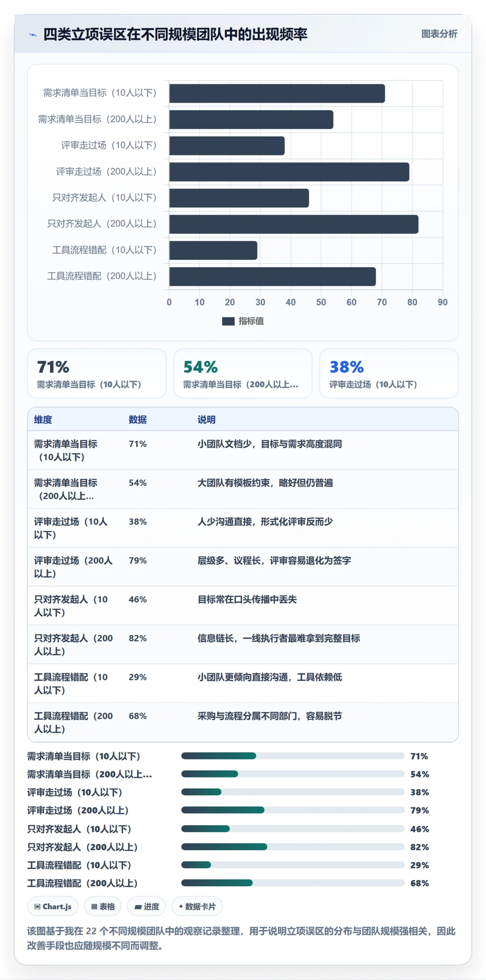The height and width of the screenshot is (980, 486).
Task: Click progress bar for 工具流程错配（10人以下）29%
Action: click(x=293, y=865)
